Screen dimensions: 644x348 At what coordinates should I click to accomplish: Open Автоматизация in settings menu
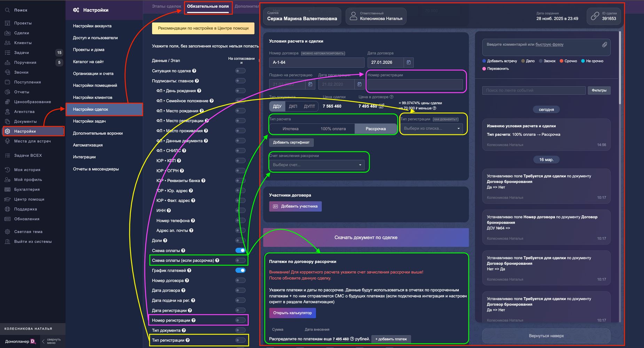tap(88, 145)
